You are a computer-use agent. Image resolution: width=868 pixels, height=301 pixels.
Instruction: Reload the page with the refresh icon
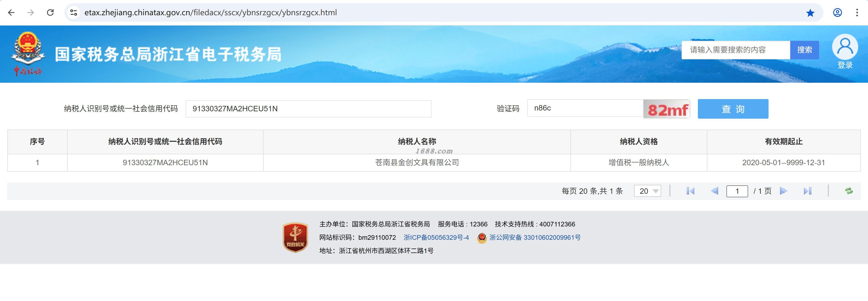50,13
